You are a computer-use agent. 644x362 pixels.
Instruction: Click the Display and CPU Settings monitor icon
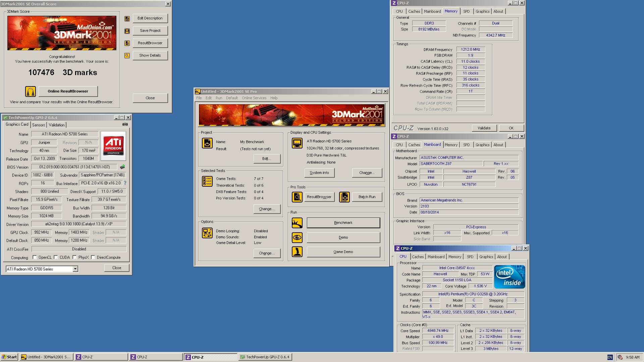(297, 143)
